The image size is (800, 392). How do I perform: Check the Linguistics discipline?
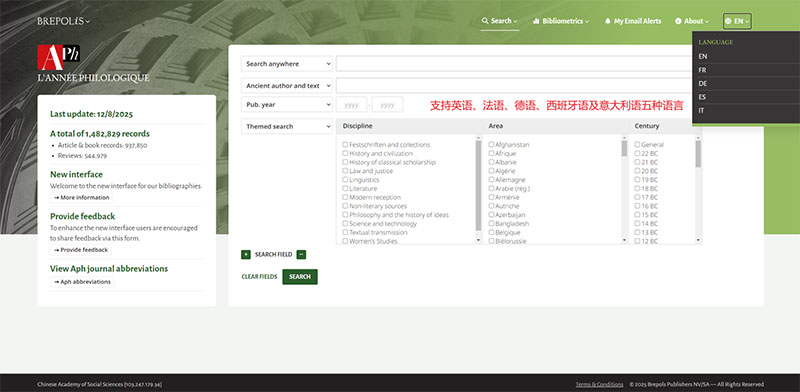[345, 180]
